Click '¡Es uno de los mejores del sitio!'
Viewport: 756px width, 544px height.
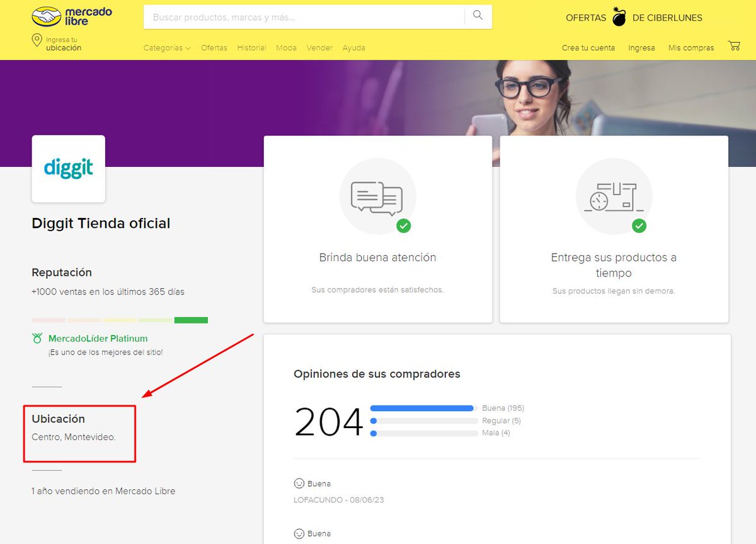pyautogui.click(x=105, y=353)
